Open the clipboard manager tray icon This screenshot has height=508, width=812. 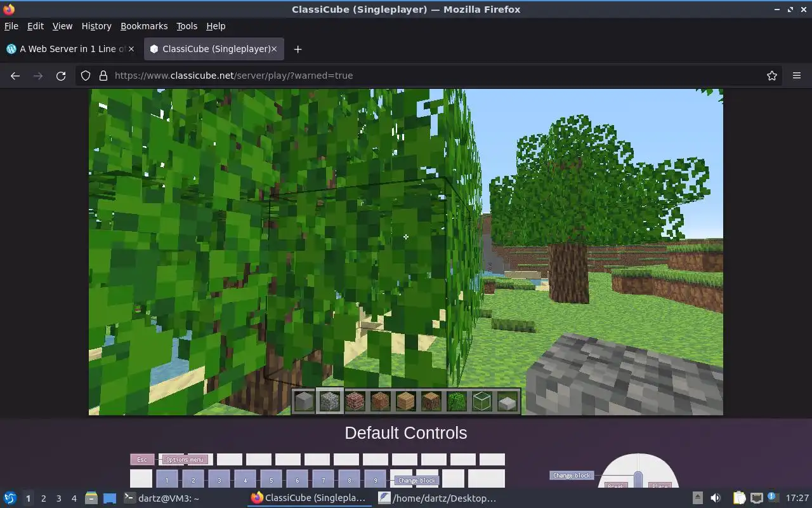pyautogui.click(x=739, y=498)
